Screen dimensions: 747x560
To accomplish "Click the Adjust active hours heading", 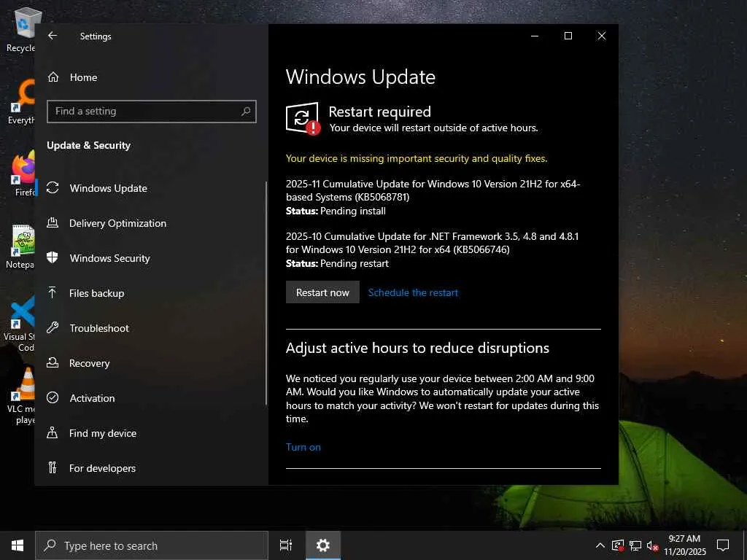I will (417, 348).
